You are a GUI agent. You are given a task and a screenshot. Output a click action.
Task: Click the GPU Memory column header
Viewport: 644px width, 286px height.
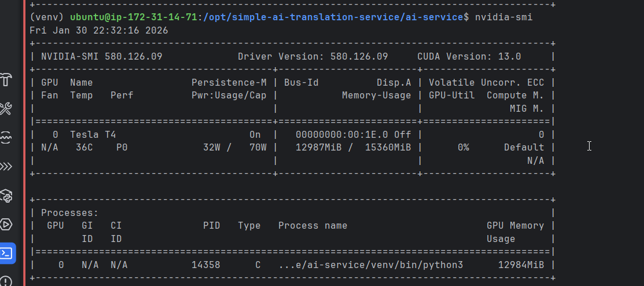point(516,226)
